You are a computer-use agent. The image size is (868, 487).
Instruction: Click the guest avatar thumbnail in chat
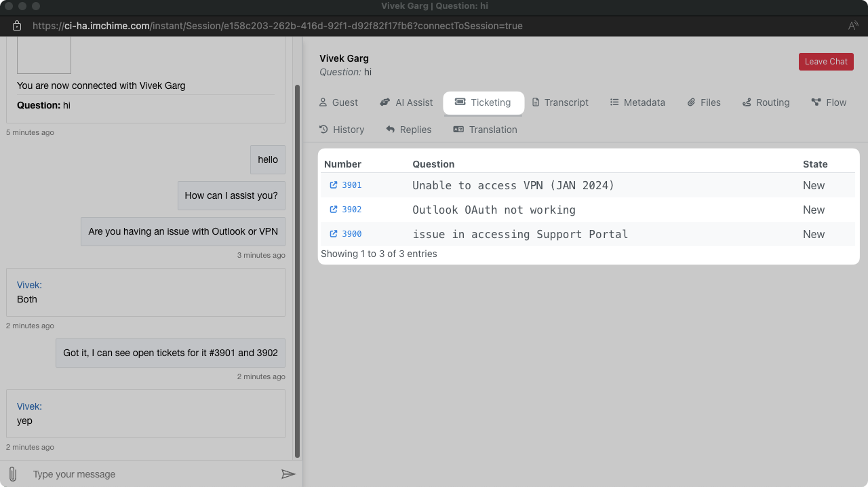pos(44,55)
